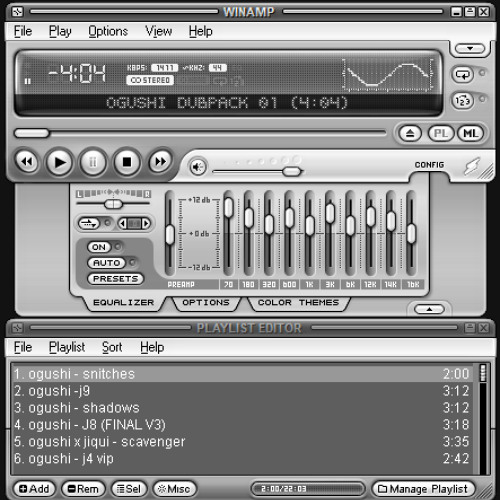Image resolution: width=500 pixels, height=500 pixels.
Task: Toggle repeat mode icon
Action: (463, 74)
